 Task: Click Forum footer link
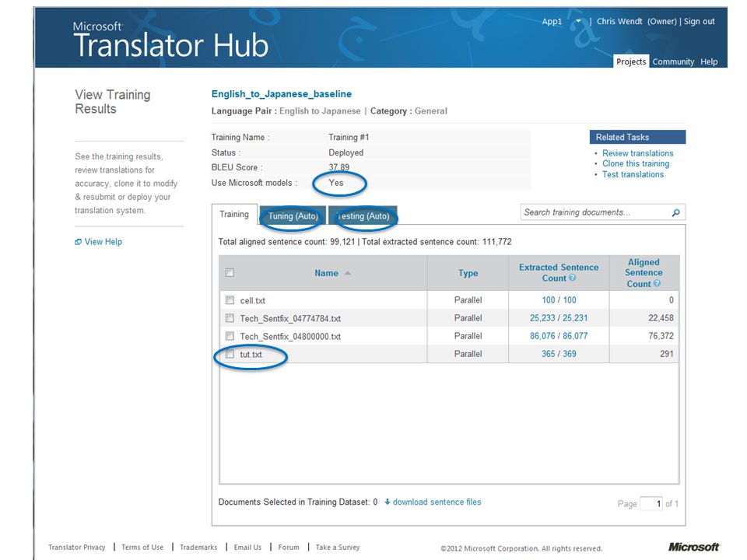click(289, 547)
